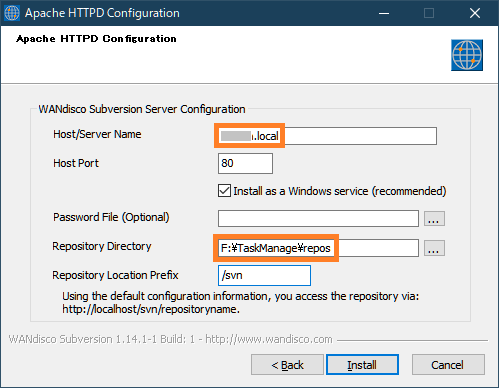Click the bold Apache HTTPD Configuration heading
Screen dimensions: 499x388
tap(96, 39)
